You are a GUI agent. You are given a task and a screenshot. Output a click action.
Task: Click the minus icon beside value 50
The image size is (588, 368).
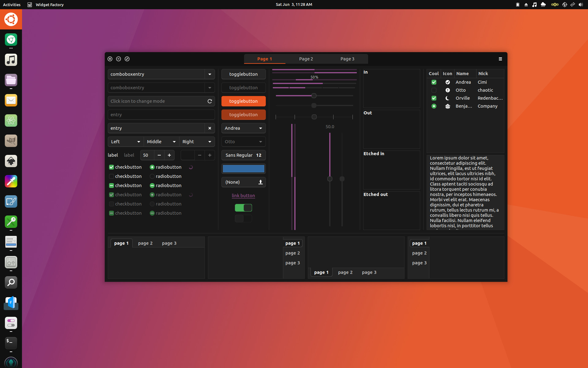click(159, 155)
